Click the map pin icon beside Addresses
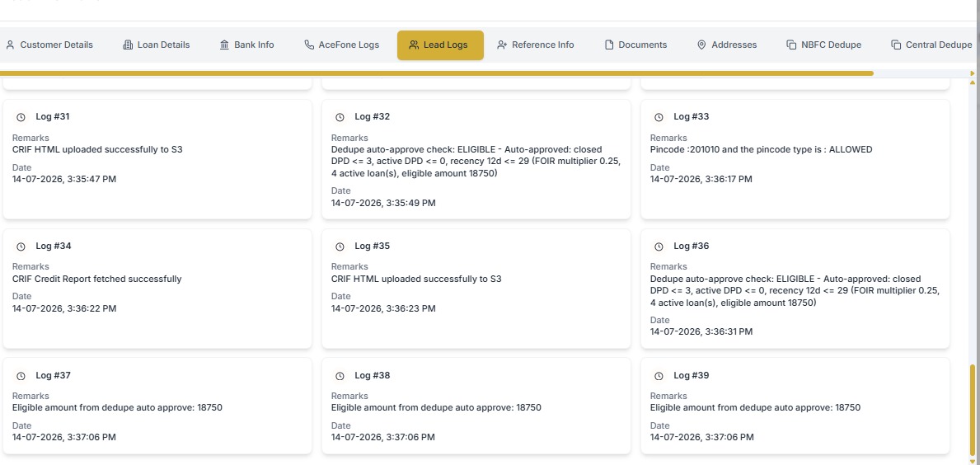This screenshot has width=980, height=465. click(x=701, y=45)
